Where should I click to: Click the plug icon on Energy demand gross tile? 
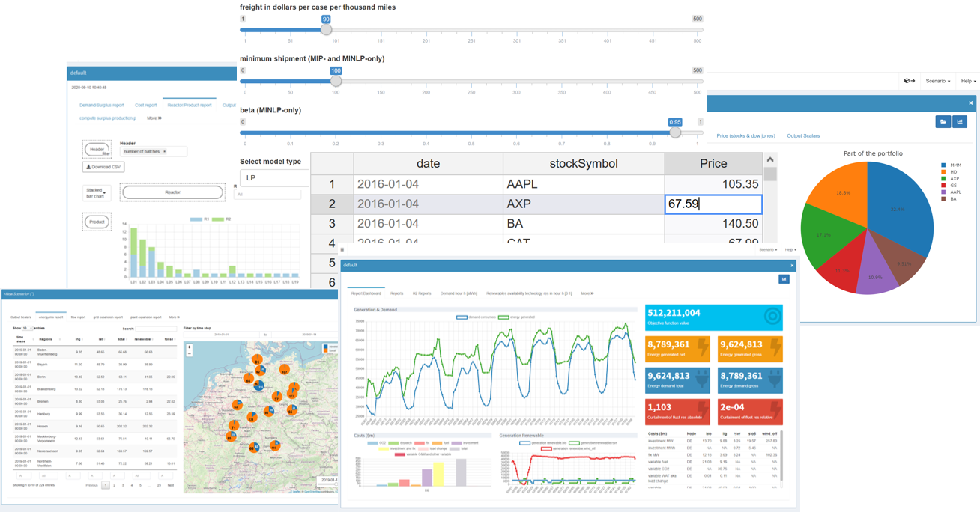(774, 378)
